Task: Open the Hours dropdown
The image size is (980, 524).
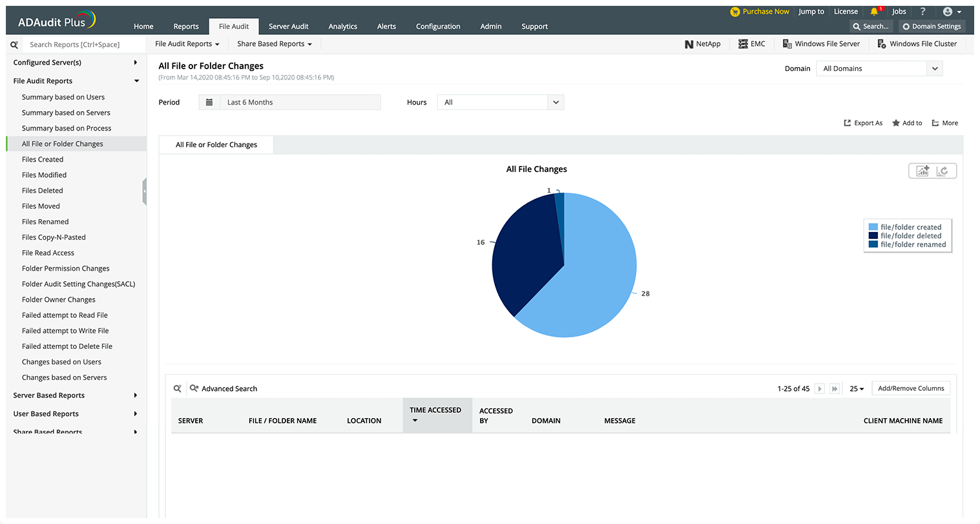Action: [501, 102]
